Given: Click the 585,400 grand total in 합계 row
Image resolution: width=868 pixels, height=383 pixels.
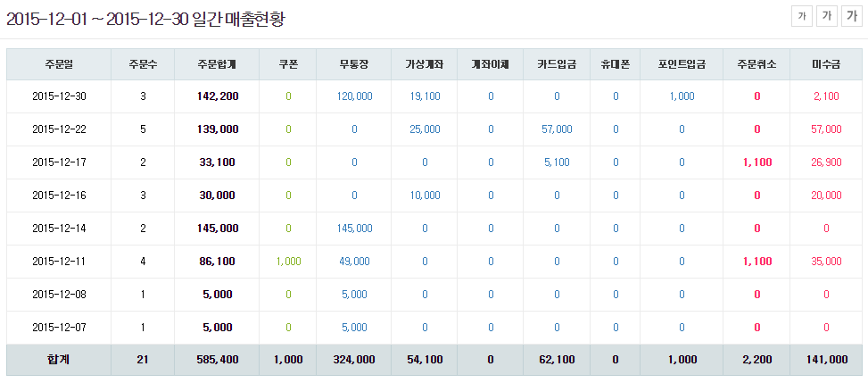Looking at the screenshot, I should pos(218,360).
